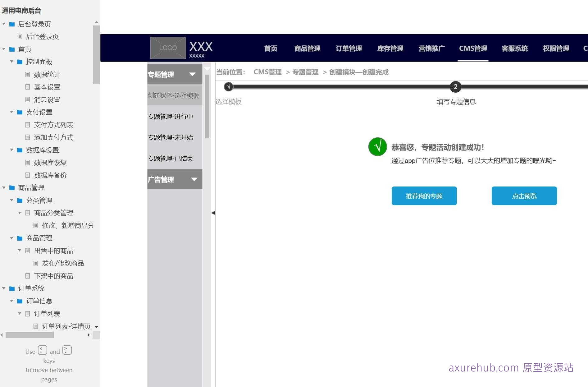Click the page icon beside 数据统计

(28, 75)
